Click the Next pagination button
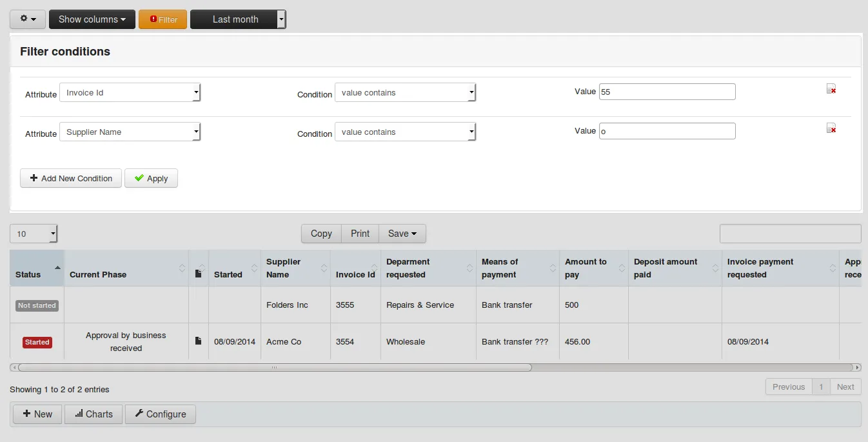The width and height of the screenshot is (868, 442). 845,387
